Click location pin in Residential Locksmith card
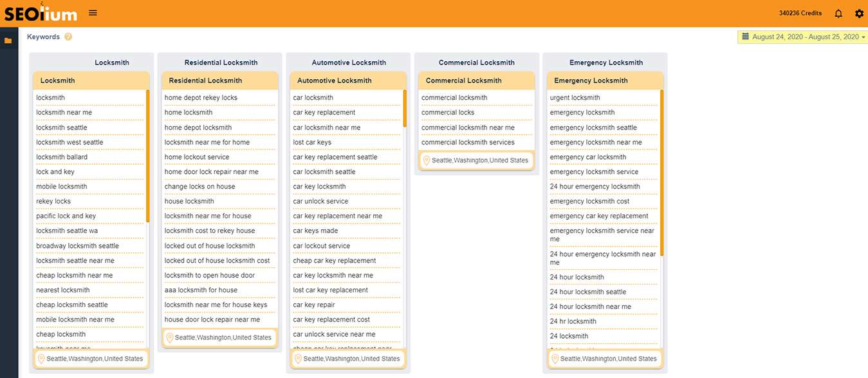This screenshot has height=378, width=868. point(169,337)
